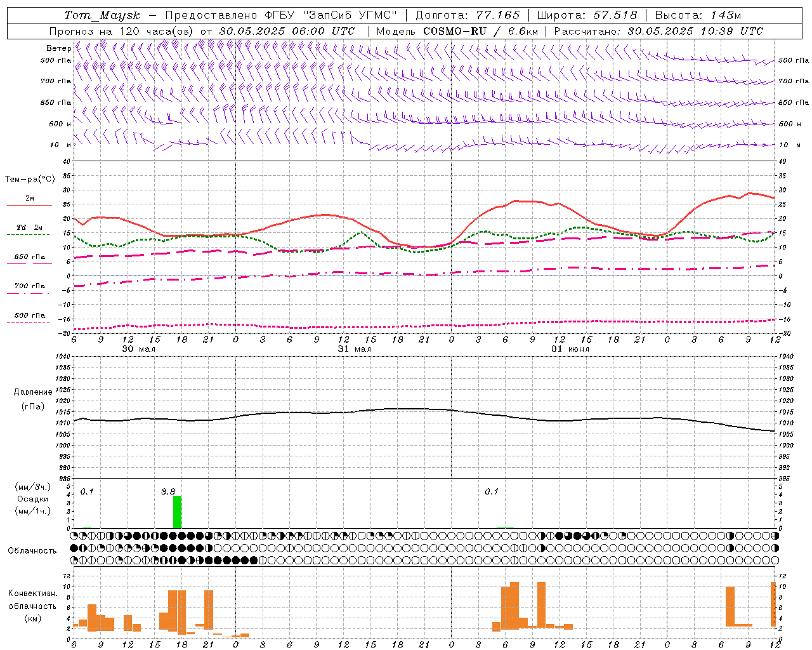Click the Осадки precipitation label
812x650 pixels.
tap(32, 499)
